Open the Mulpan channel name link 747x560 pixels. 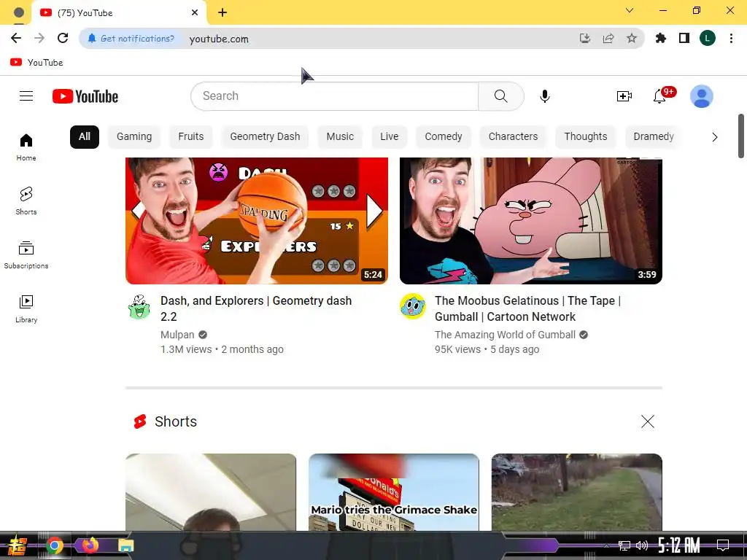pyautogui.click(x=177, y=335)
